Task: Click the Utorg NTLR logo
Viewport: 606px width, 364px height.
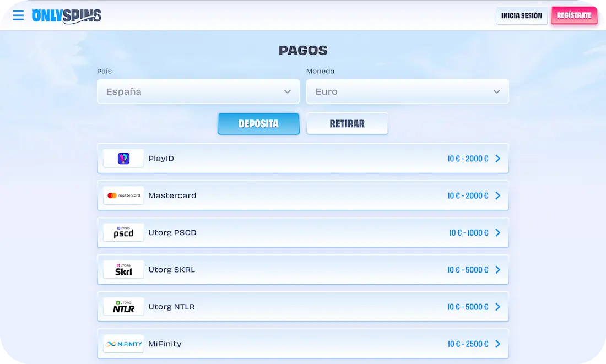Action: click(123, 307)
